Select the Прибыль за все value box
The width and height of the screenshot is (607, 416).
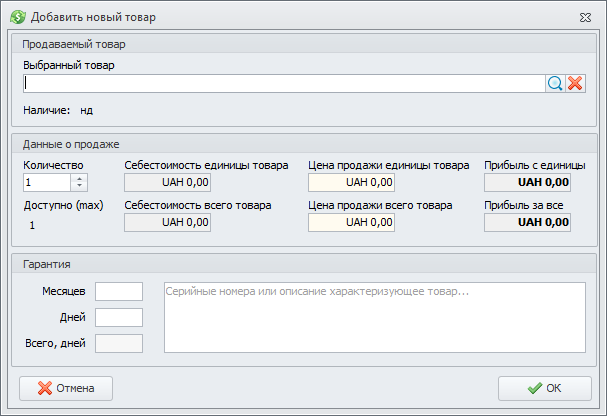528,222
